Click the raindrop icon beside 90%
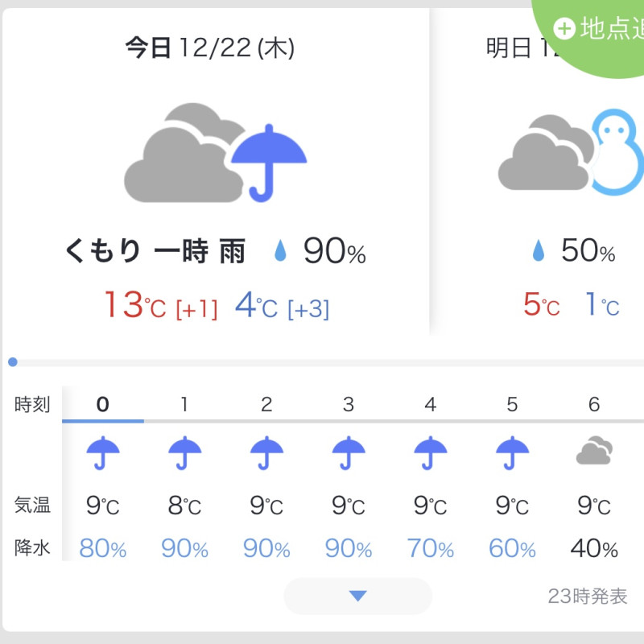644x644 pixels. (280, 250)
